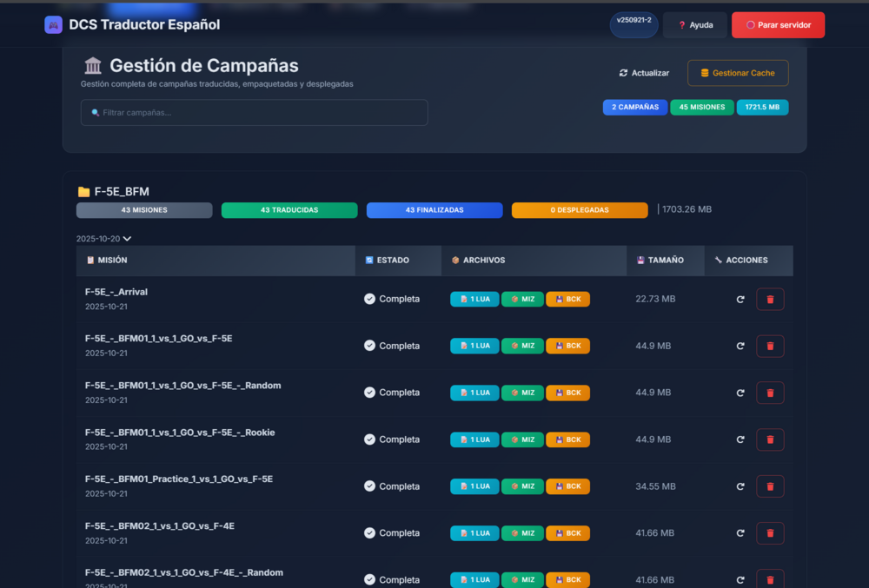Delete the BFM02 F-4E Random mission
This screenshot has width=869, height=588.
pyautogui.click(x=770, y=579)
